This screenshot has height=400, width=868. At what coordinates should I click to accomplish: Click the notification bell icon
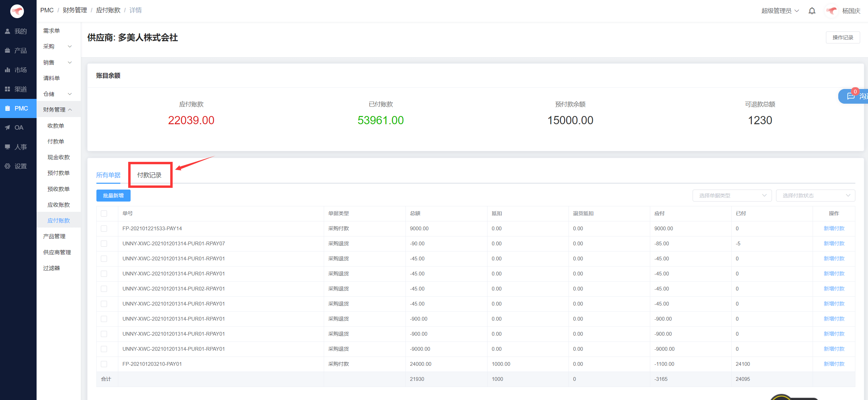point(812,11)
